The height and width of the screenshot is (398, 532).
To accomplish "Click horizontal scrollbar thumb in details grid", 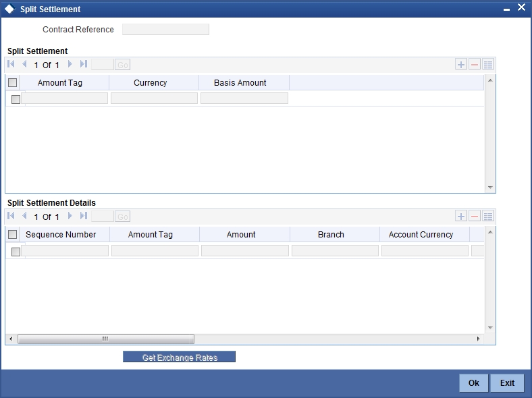I will click(x=106, y=339).
